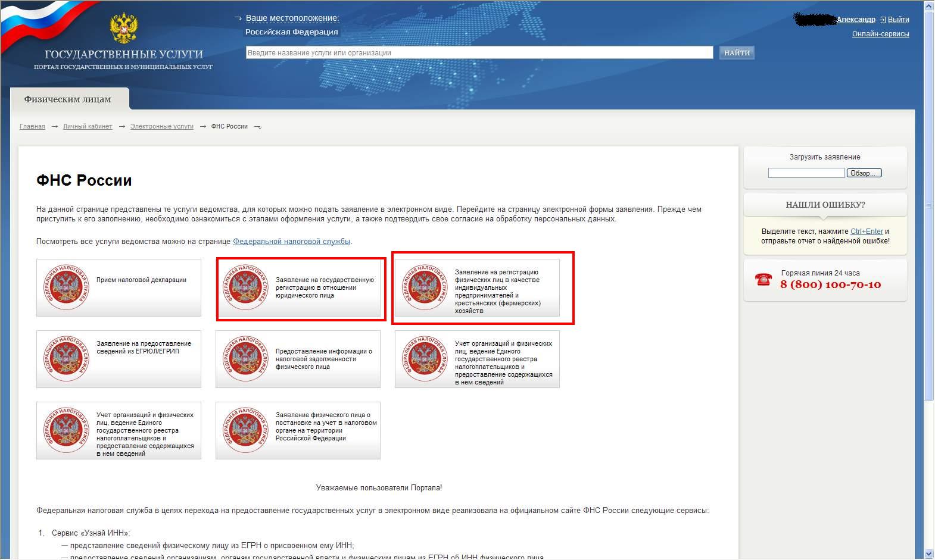The image size is (935, 560).
Task: Go to 'Личный кабинет' breadcrumb
Action: (x=88, y=126)
